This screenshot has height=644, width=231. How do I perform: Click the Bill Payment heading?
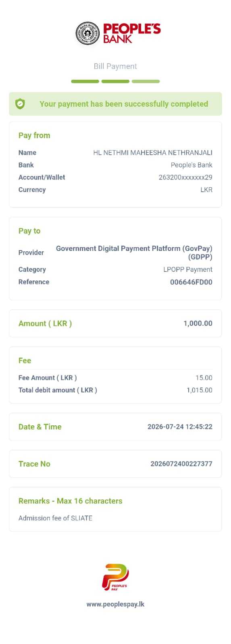pos(115,66)
